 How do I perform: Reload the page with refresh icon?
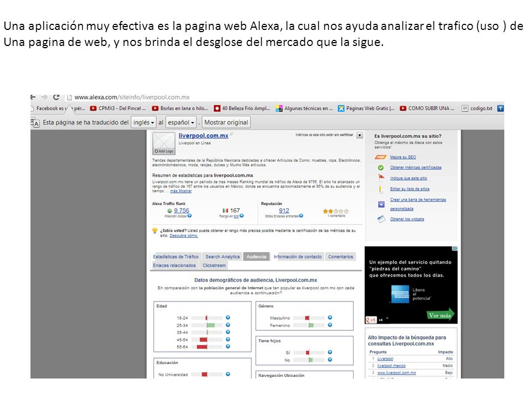click(57, 97)
